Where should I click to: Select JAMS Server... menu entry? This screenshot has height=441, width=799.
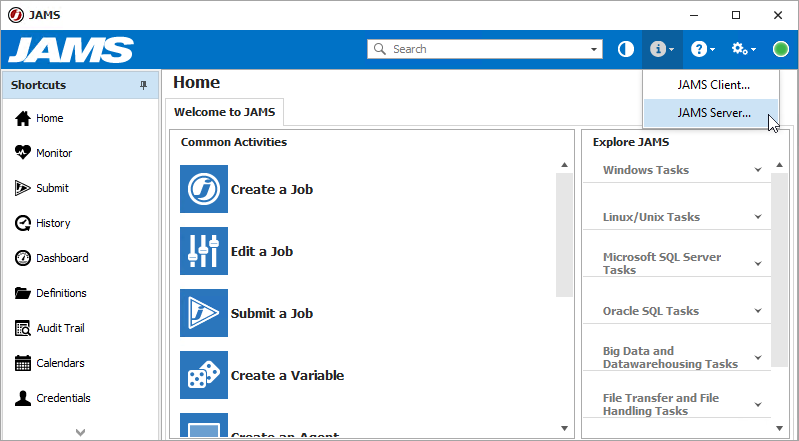click(711, 113)
